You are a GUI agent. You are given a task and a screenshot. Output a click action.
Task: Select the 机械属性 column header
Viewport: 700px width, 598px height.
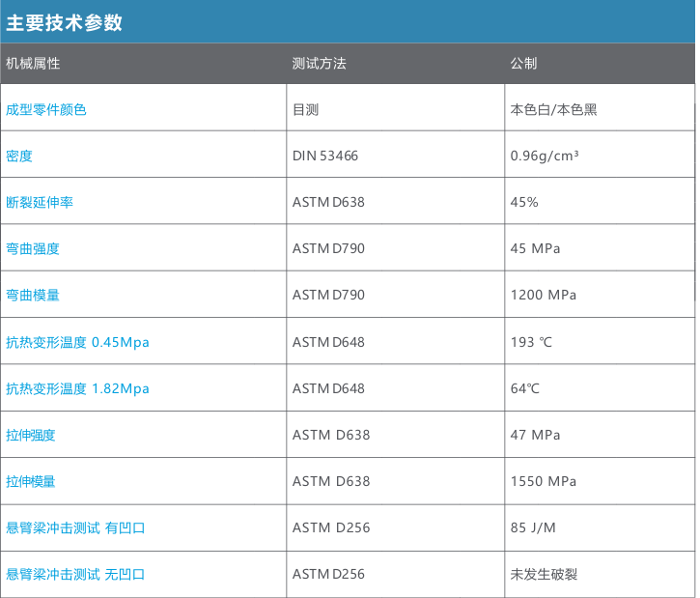pyautogui.click(x=33, y=64)
